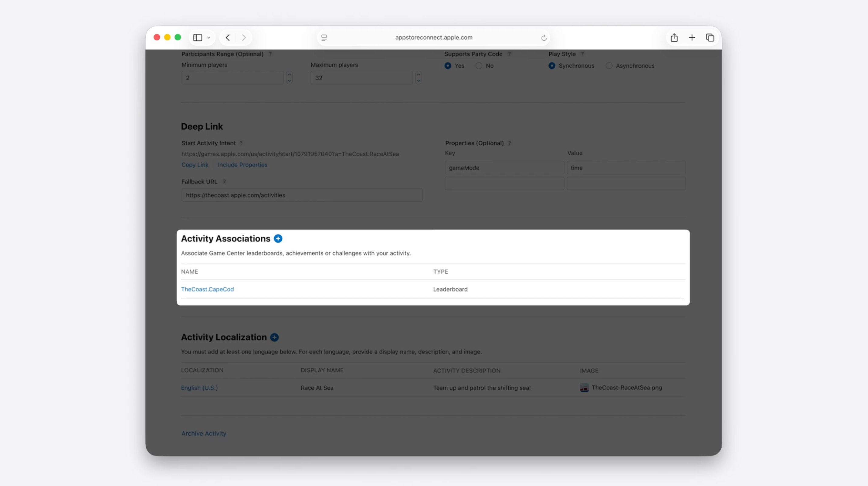Image resolution: width=868 pixels, height=486 pixels.
Task: Reload the appstoreconnect page
Action: coord(544,38)
